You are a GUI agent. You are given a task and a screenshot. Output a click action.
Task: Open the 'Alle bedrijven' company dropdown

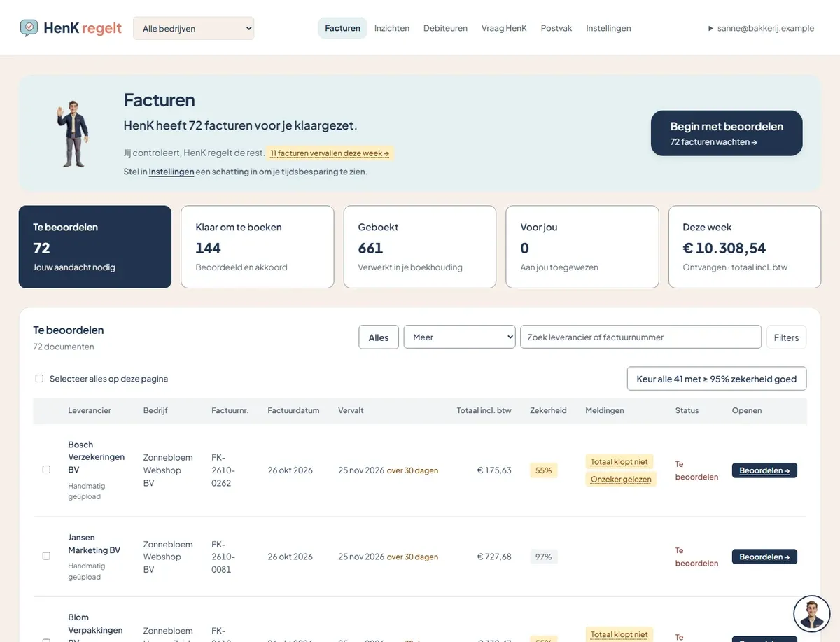[194, 29]
